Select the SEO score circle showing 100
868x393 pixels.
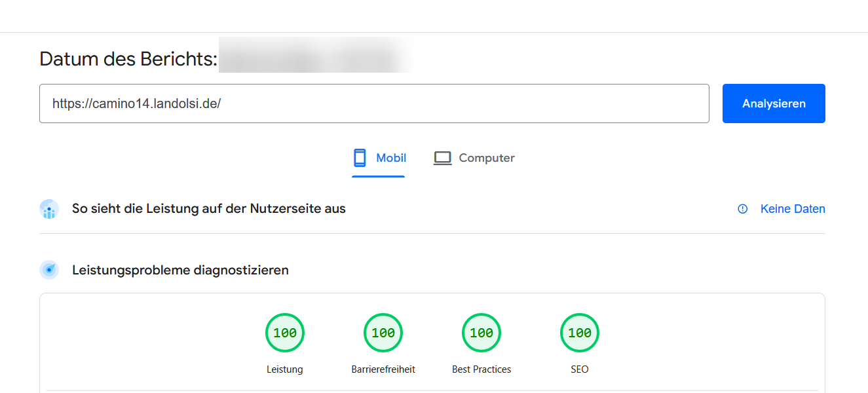[579, 332]
